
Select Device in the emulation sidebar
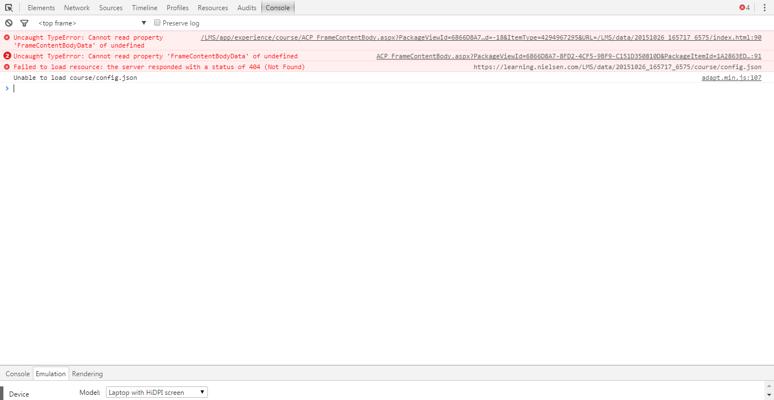pos(19,394)
